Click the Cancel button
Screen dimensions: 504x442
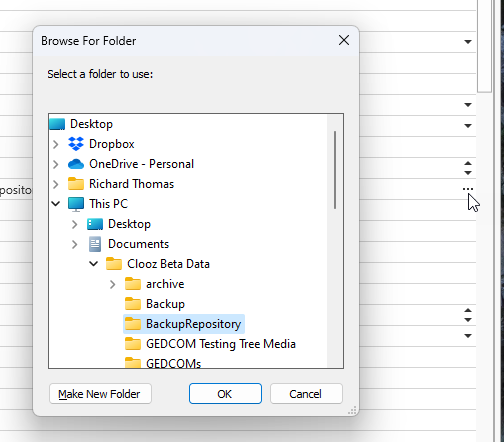[306, 394]
